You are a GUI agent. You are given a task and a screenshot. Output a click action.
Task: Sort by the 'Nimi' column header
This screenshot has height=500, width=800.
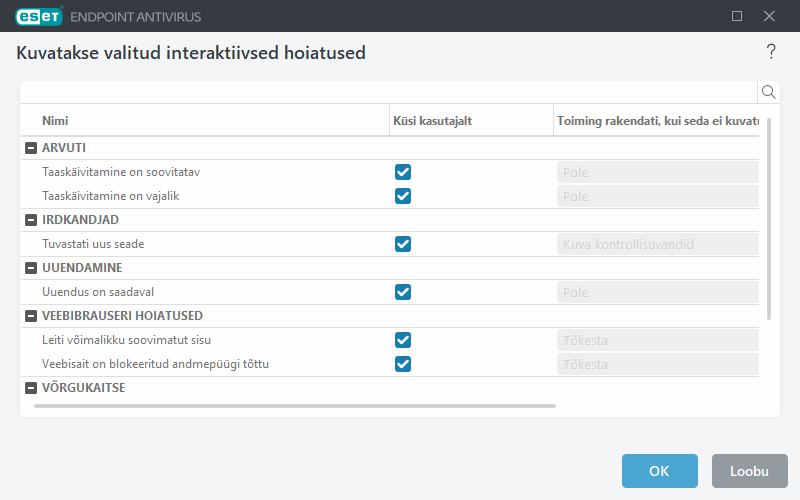point(55,121)
